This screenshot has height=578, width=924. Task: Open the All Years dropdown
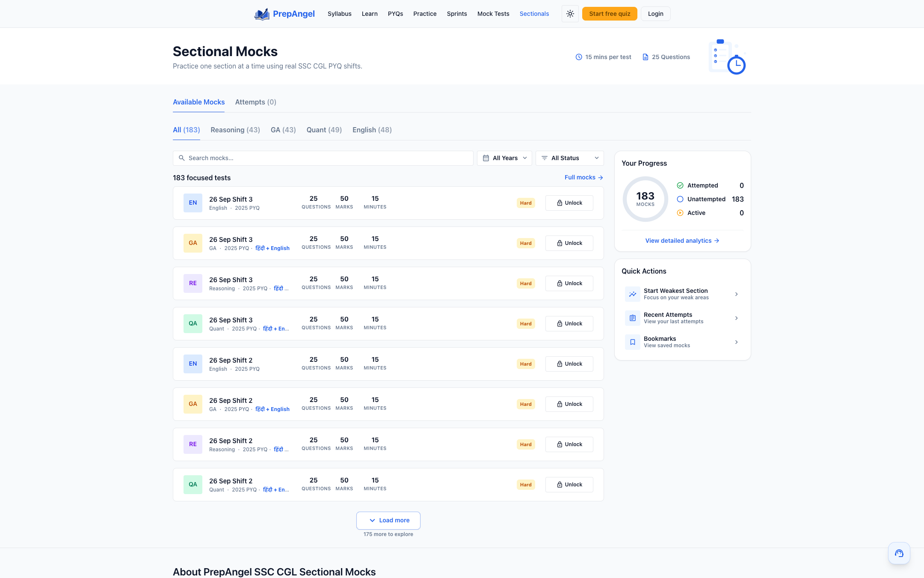(504, 158)
